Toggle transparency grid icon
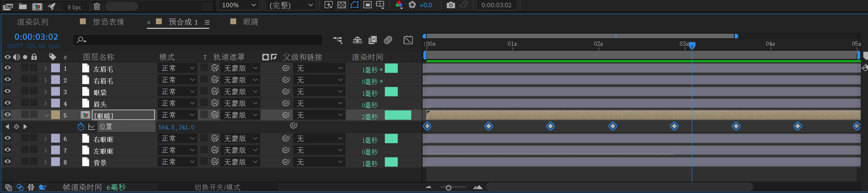 pos(342,5)
